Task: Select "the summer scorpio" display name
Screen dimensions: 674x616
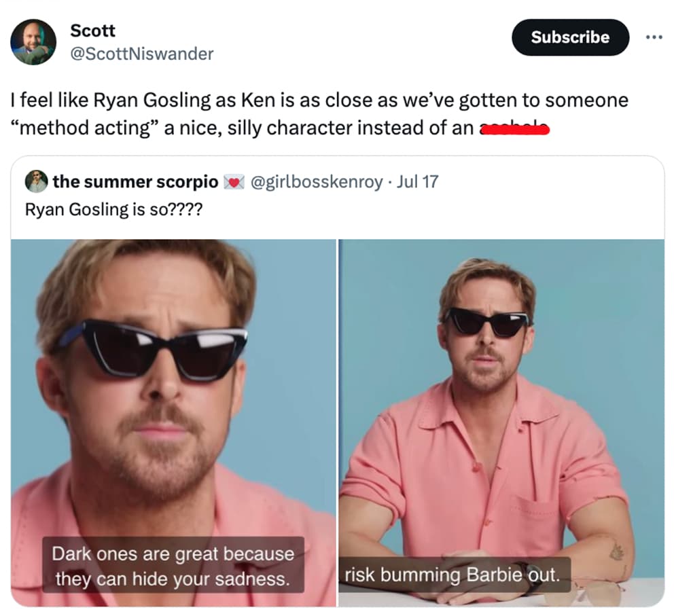Action: pos(135,182)
